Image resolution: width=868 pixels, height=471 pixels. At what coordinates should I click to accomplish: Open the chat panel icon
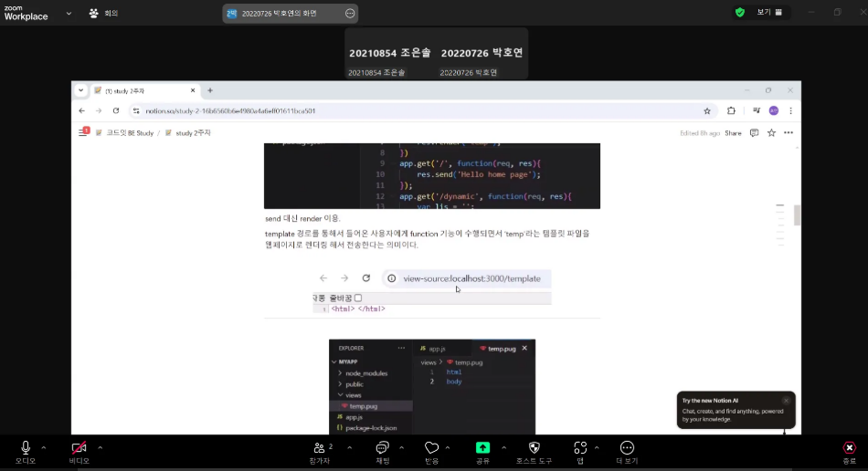click(x=383, y=448)
